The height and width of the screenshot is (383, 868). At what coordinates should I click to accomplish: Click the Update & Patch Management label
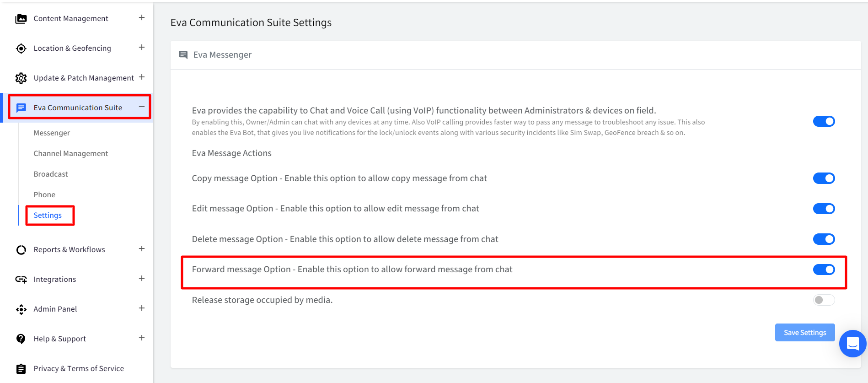[x=84, y=78]
